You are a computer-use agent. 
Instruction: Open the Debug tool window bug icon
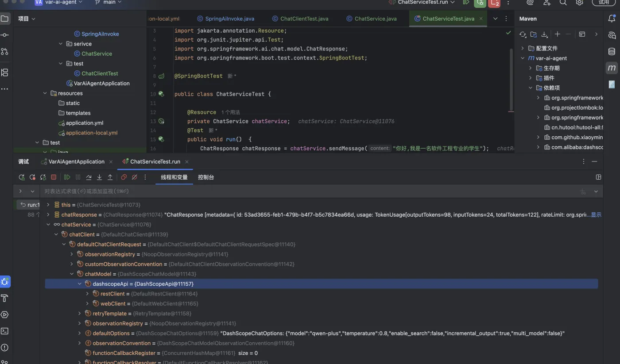click(x=5, y=282)
